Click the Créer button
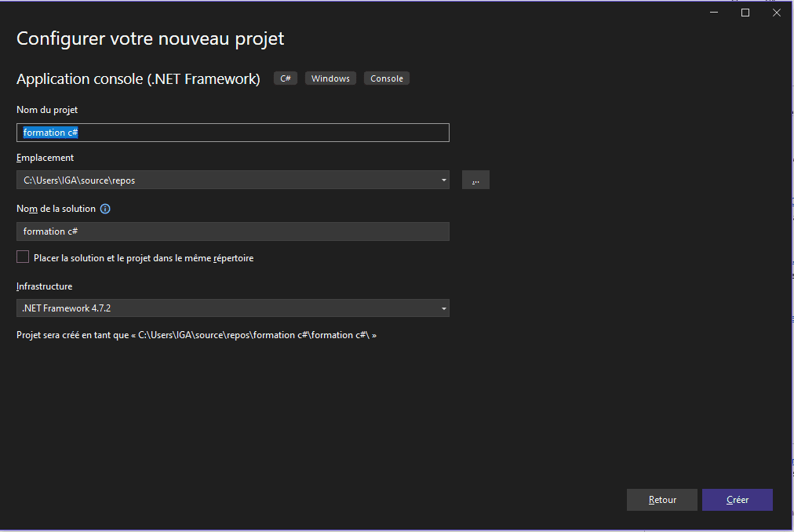 (x=738, y=500)
